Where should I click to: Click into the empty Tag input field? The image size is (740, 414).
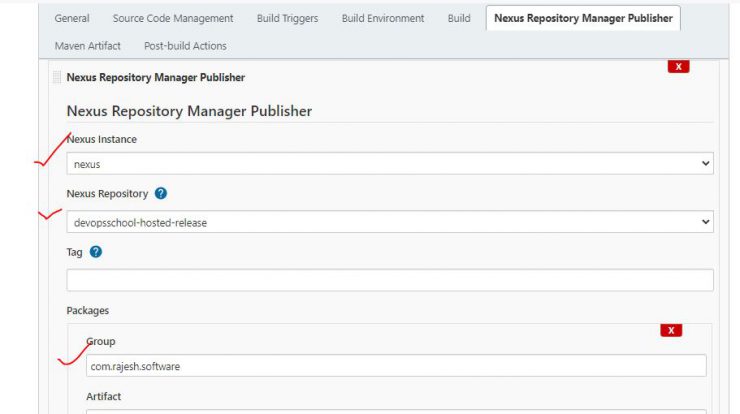(389, 280)
